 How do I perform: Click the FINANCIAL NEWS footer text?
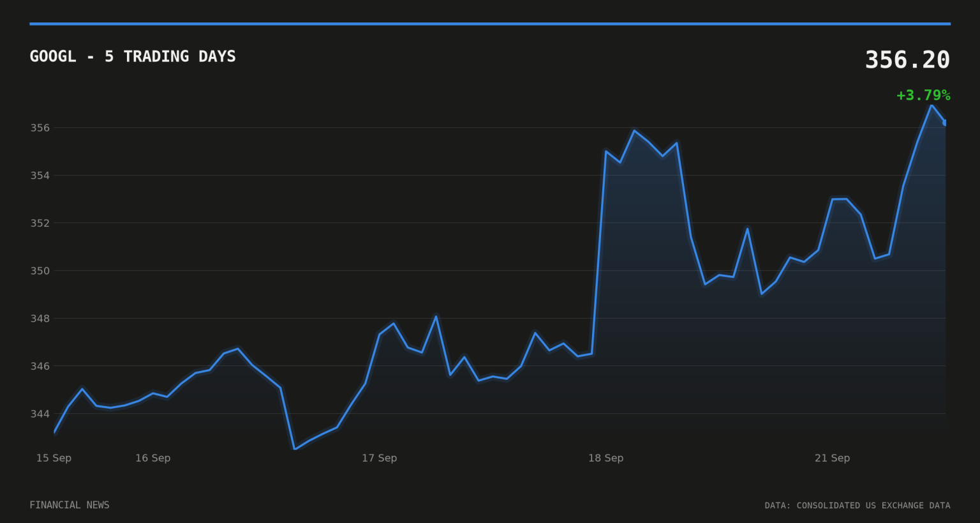coord(70,505)
